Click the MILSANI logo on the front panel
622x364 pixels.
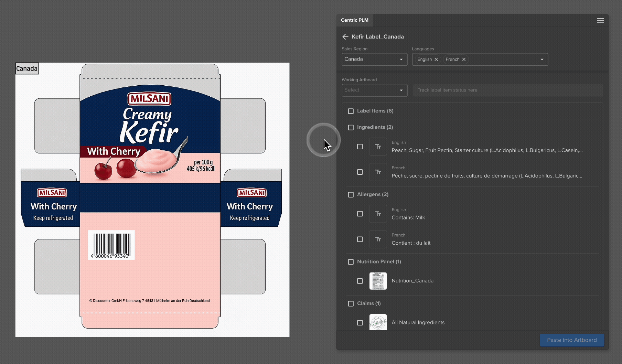pos(149,99)
